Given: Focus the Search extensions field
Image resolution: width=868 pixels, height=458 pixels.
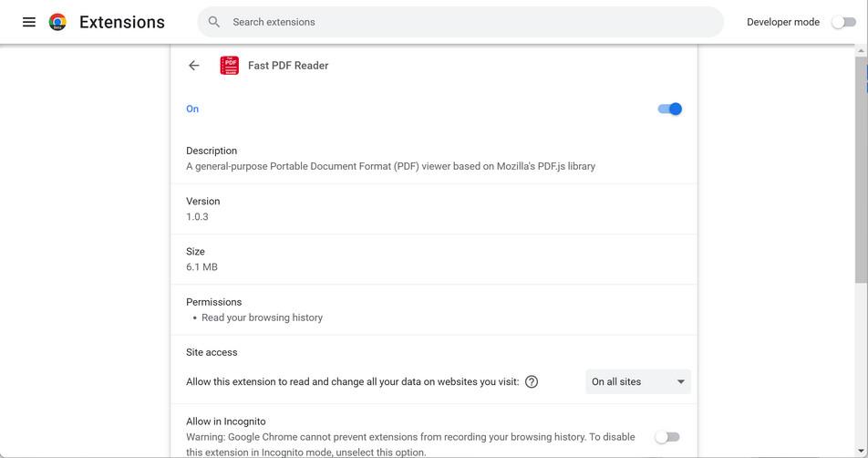Looking at the screenshot, I should 456,22.
